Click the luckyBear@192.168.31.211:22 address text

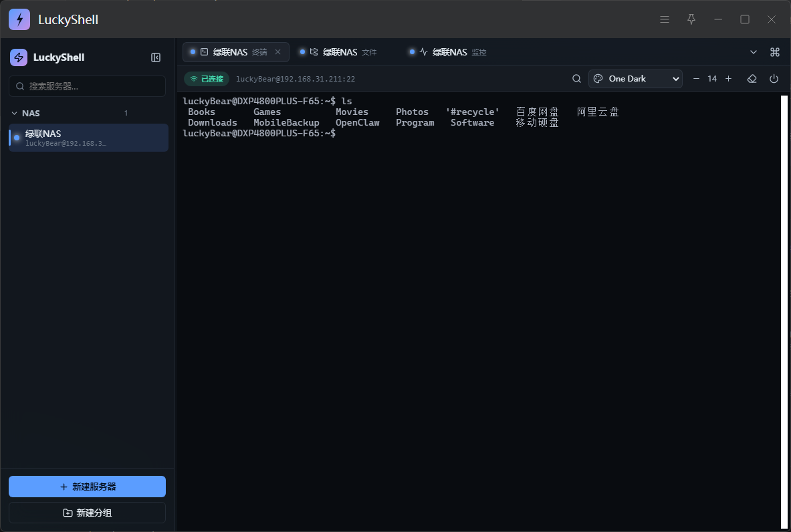[x=296, y=79]
